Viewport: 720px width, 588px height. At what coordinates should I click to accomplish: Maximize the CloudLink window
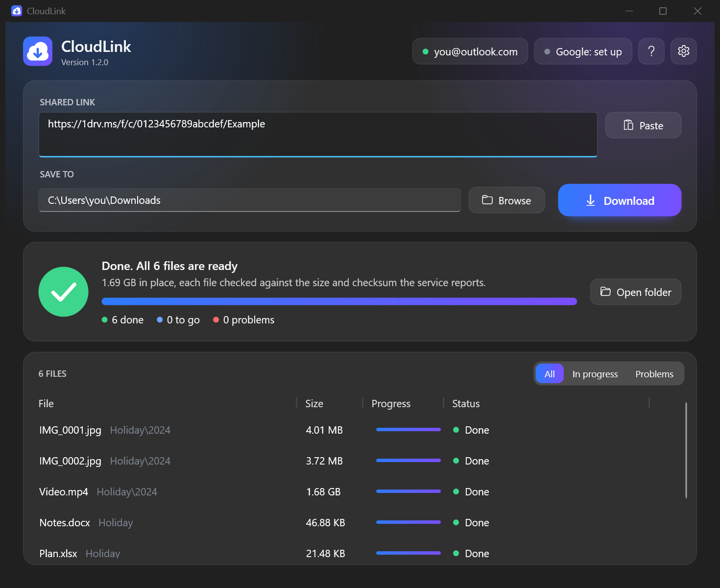click(x=663, y=11)
